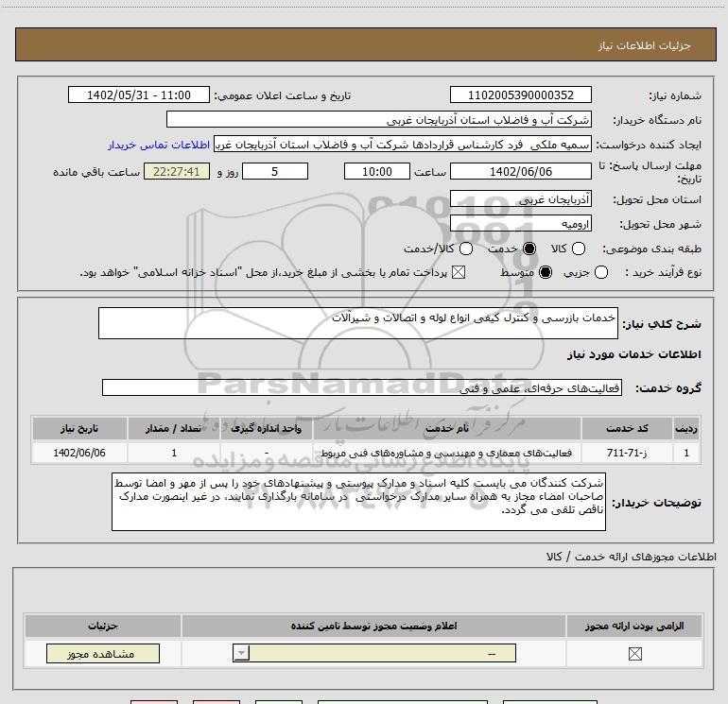This screenshot has width=728, height=704.
Task: Click the countdown timer 22:27:41
Action: pyautogui.click(x=177, y=172)
